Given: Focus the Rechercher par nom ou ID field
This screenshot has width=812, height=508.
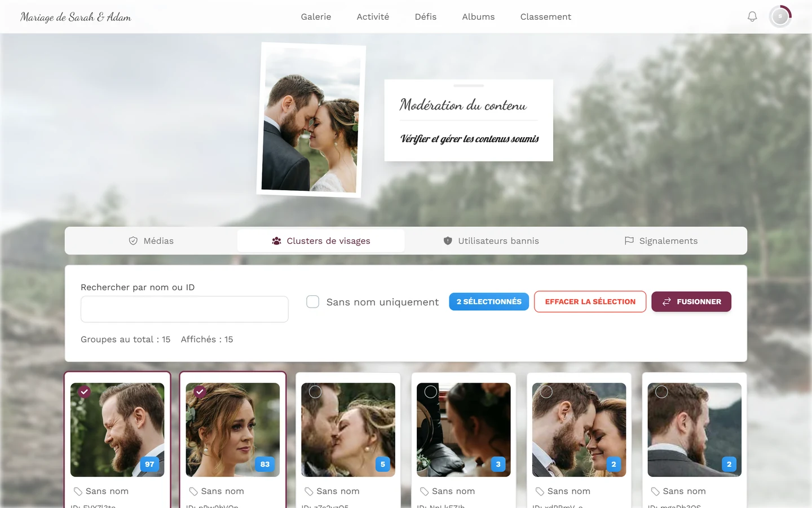Looking at the screenshot, I should coord(184,309).
